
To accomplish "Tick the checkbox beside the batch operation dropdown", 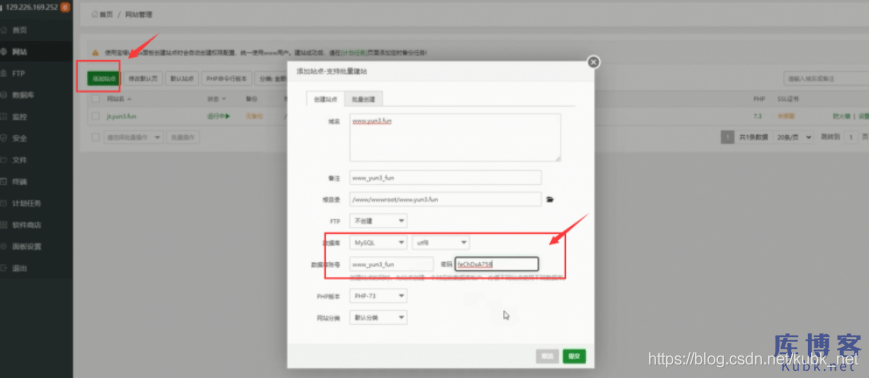I will [x=95, y=137].
